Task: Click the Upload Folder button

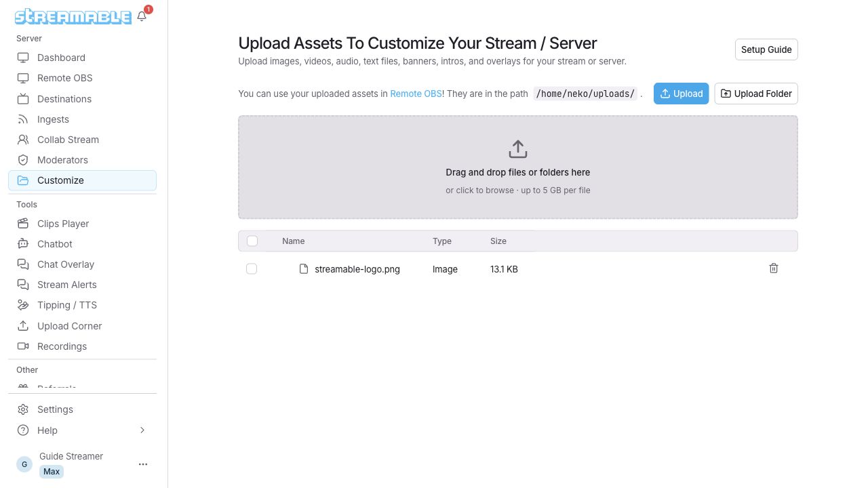Action: pyautogui.click(x=756, y=94)
